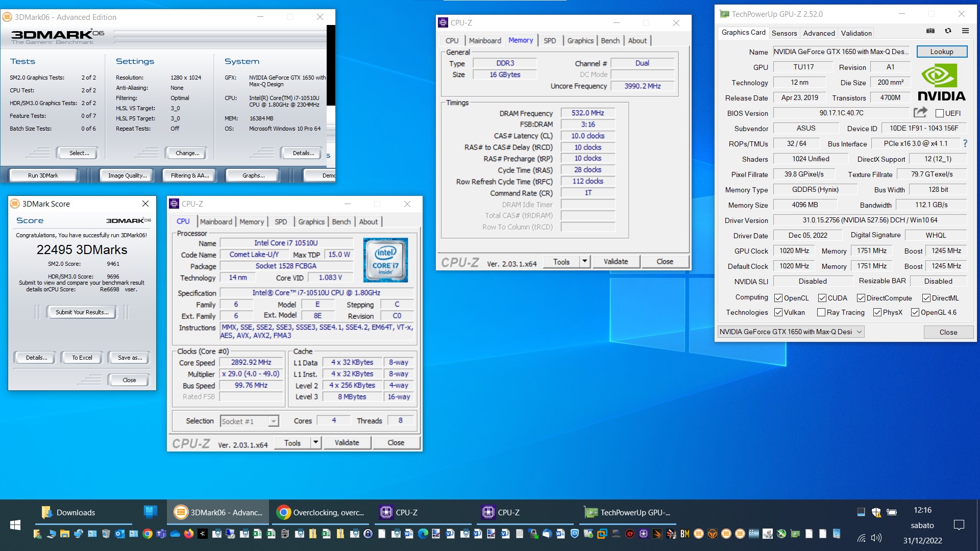This screenshot has width=980, height=551.
Task: Open Mainboard tab in the CPU-Z CPU window
Action: point(216,222)
